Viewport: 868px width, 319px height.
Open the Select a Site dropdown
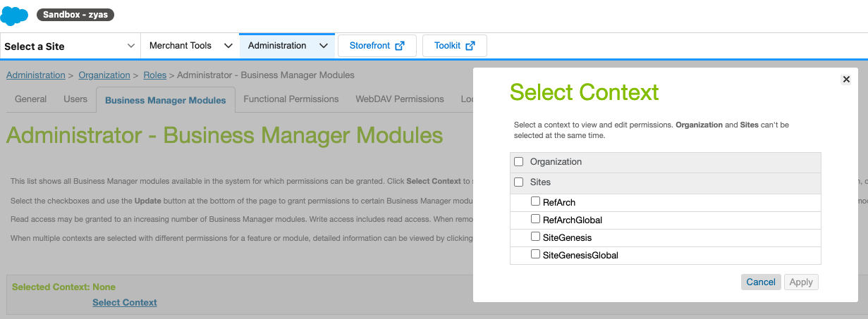click(x=71, y=46)
